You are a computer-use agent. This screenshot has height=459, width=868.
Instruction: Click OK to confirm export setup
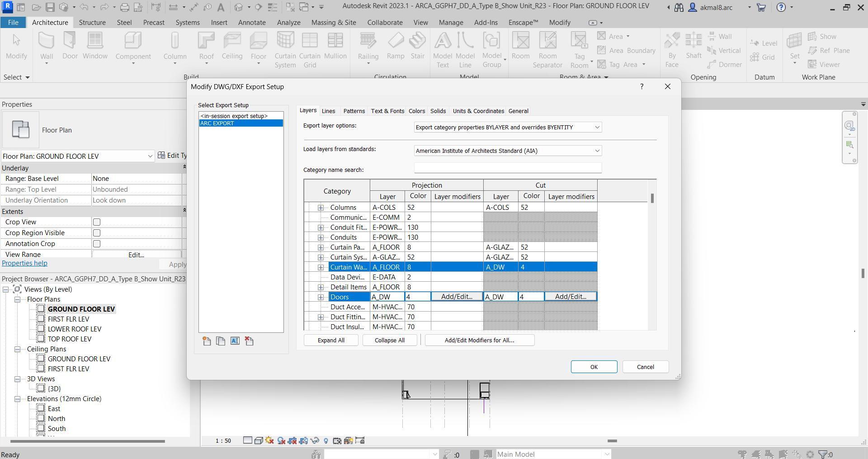594,367
